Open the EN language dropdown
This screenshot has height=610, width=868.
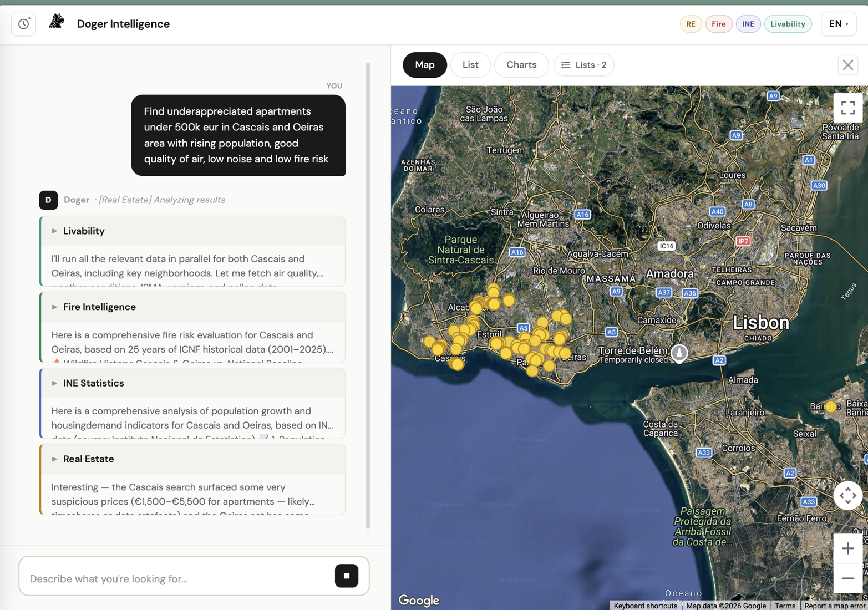(x=838, y=24)
